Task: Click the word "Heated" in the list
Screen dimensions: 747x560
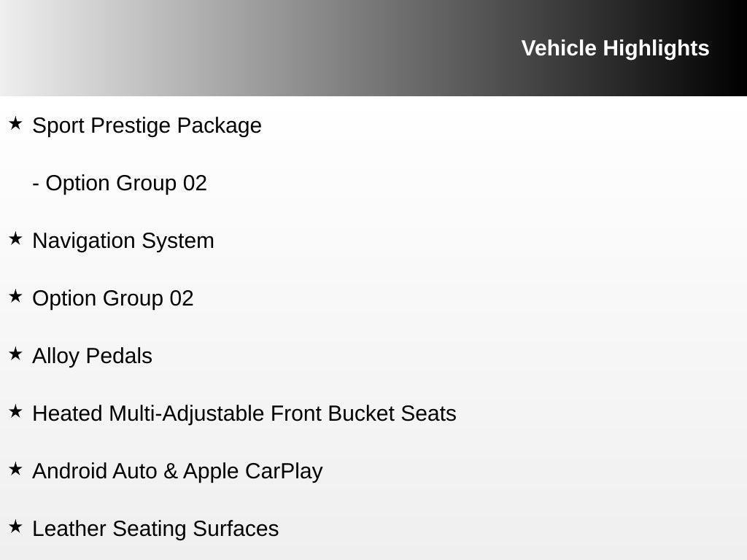Action: point(68,413)
